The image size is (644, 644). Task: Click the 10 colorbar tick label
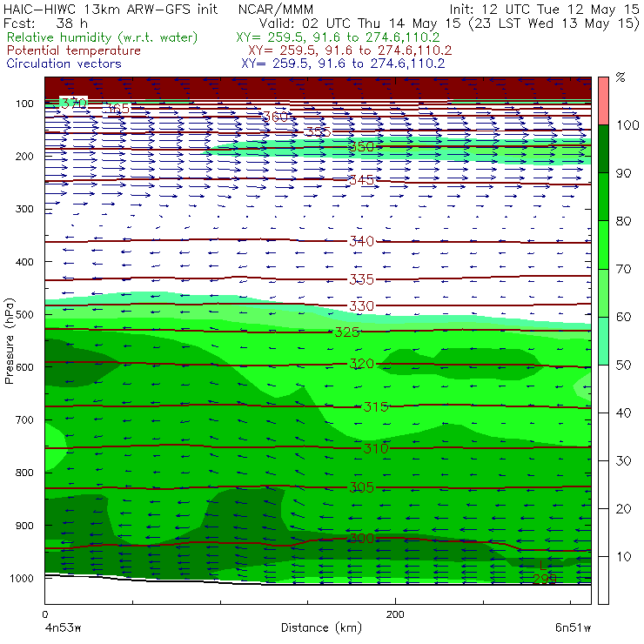(x=623, y=556)
